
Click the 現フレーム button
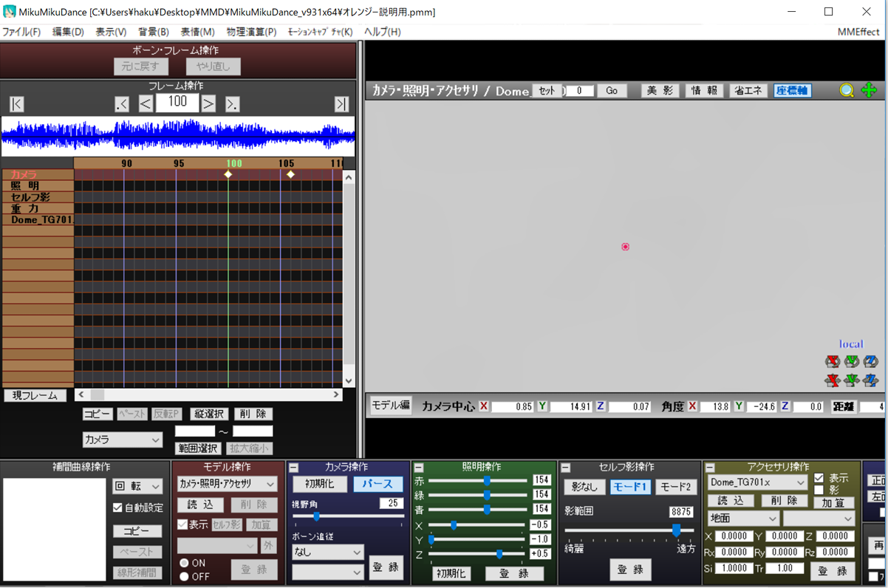(x=35, y=395)
